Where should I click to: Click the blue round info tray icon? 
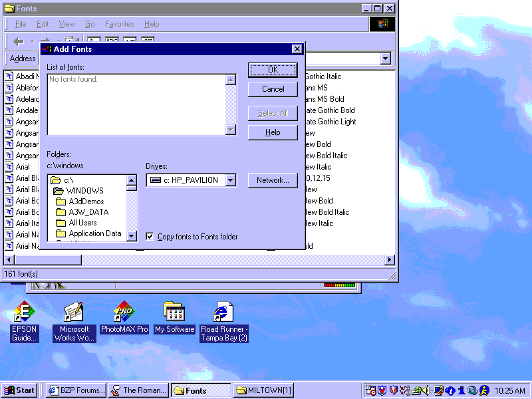point(450,391)
